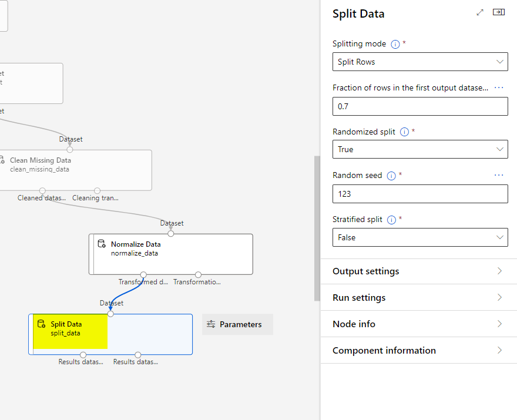517x420 pixels.
Task: Expand the Output settings section
Action: tap(418, 271)
